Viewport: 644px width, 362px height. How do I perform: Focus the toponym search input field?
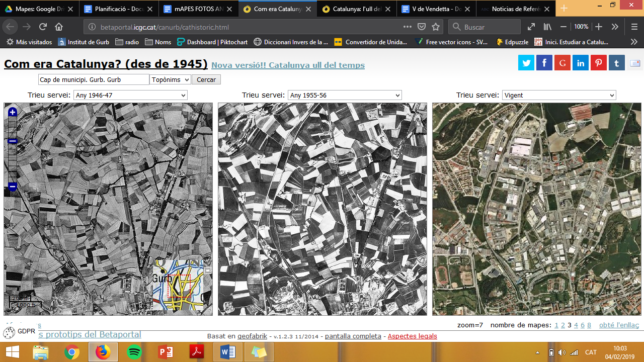click(x=94, y=79)
